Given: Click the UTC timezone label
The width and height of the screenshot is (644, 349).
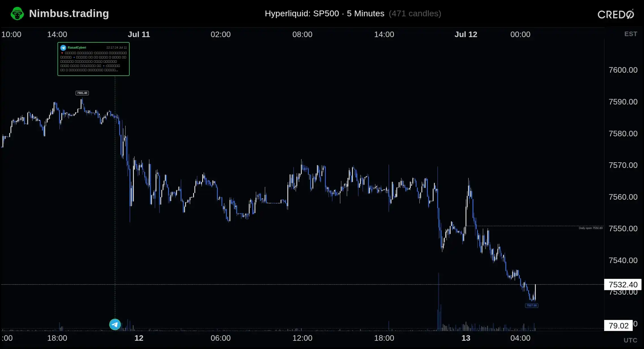Looking at the screenshot, I should coord(630,340).
